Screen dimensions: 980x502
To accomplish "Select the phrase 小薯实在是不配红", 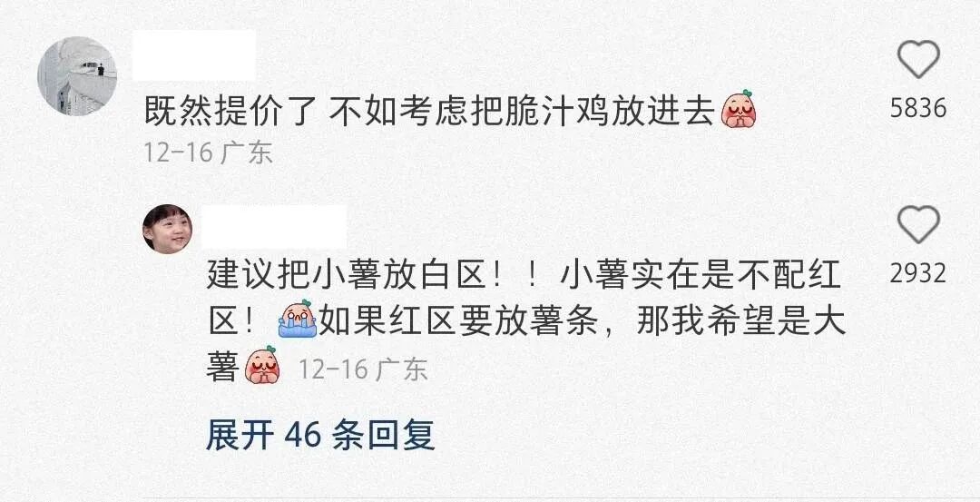I will point(701,276).
